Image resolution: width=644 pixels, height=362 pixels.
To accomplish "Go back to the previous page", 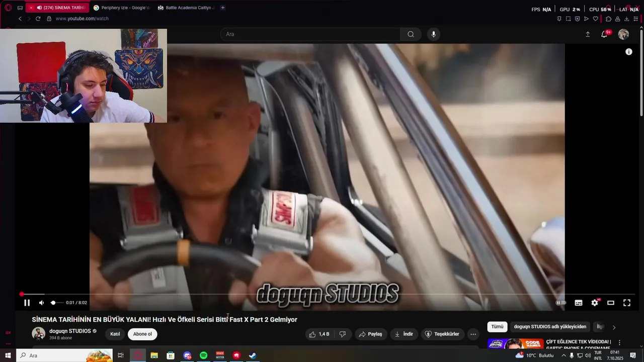I will coord(20,19).
